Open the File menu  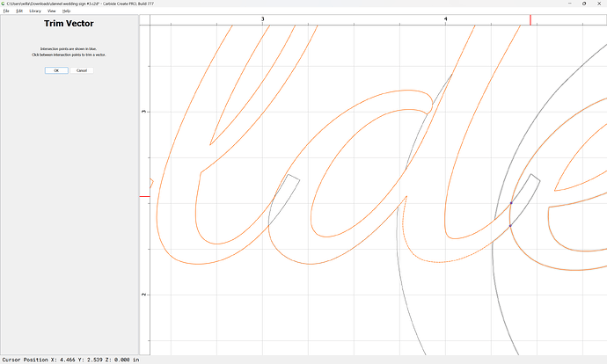[x=6, y=11]
